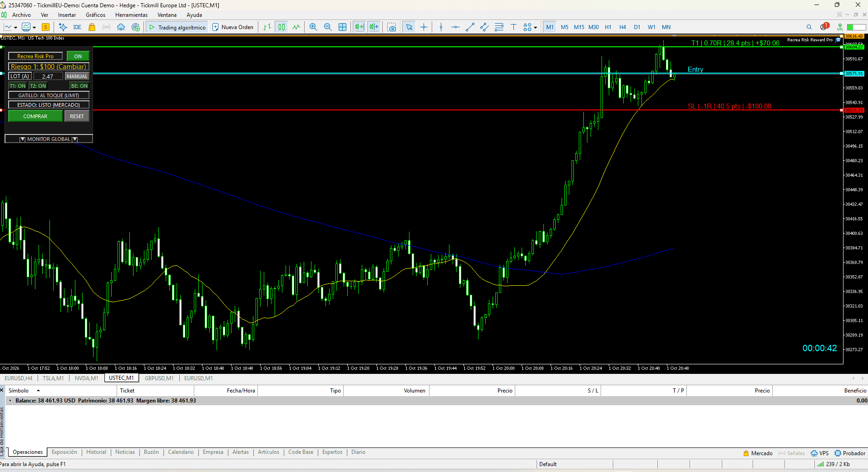Open the MetaEditor IDE icon

pyautogui.click(x=77, y=27)
